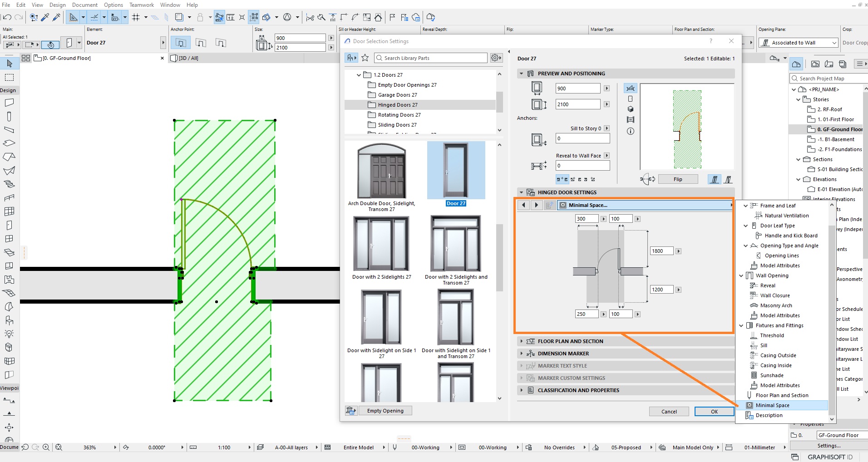Screen dimensions: 868x462
Task: Open the Minimal Space... page dropdown
Action: tap(645, 205)
